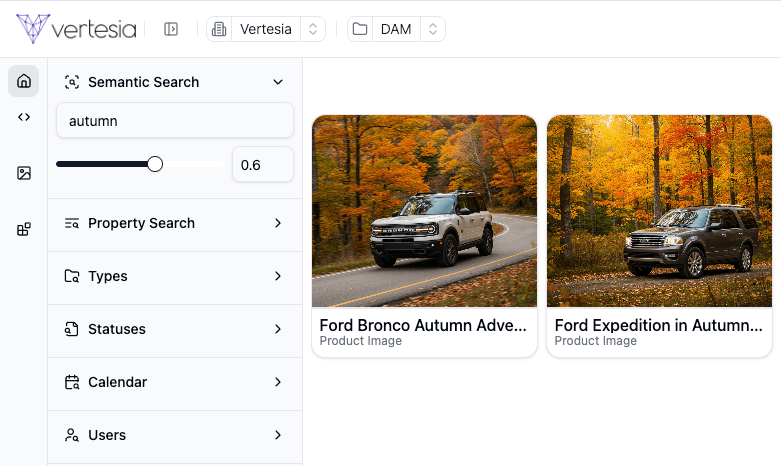Click the Users search icon

click(x=72, y=435)
